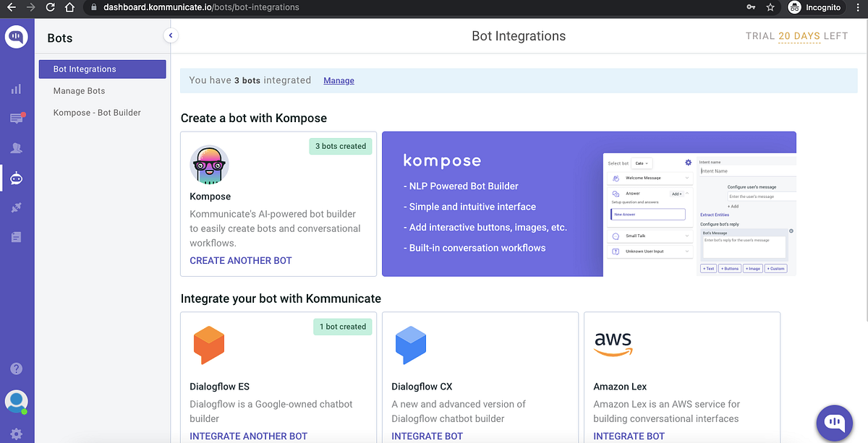Click INTEGRATE ANOTHER BOT under Dialogflow ES
868x443 pixels.
250,436
